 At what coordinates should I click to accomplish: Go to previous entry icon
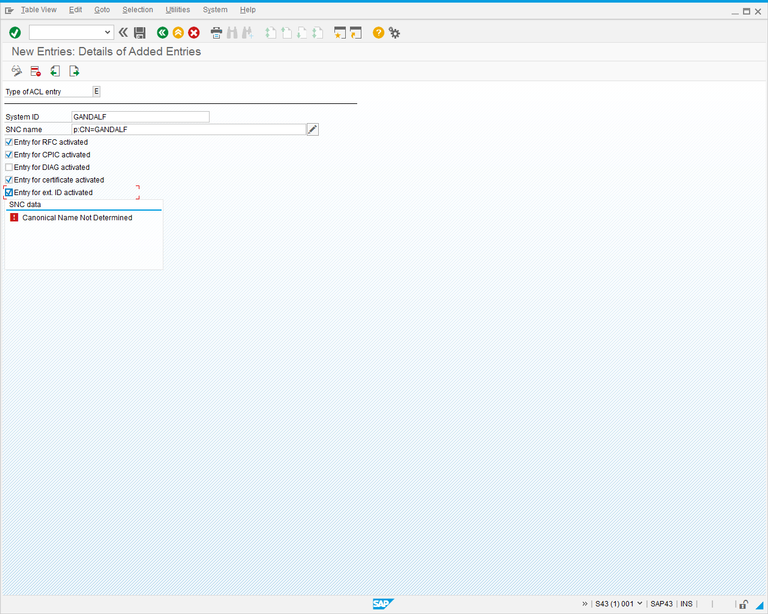[55, 71]
